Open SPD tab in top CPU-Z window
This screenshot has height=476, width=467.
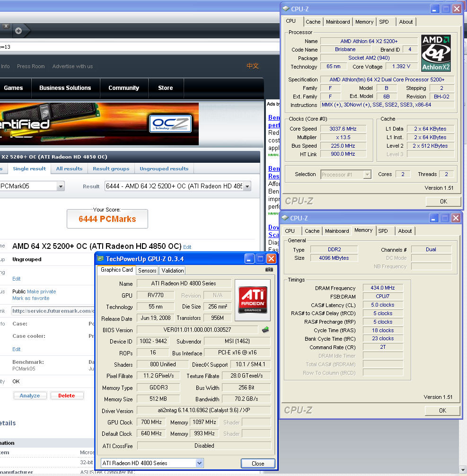(384, 22)
